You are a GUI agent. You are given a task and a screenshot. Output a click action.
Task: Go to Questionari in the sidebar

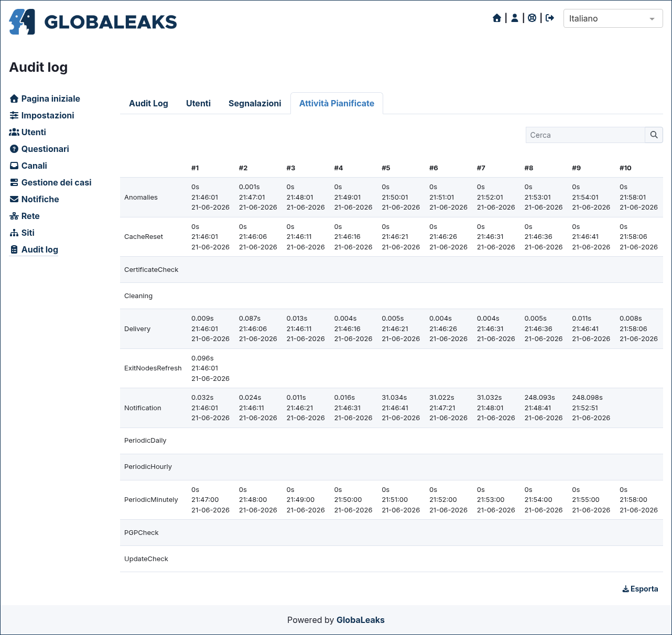point(45,149)
